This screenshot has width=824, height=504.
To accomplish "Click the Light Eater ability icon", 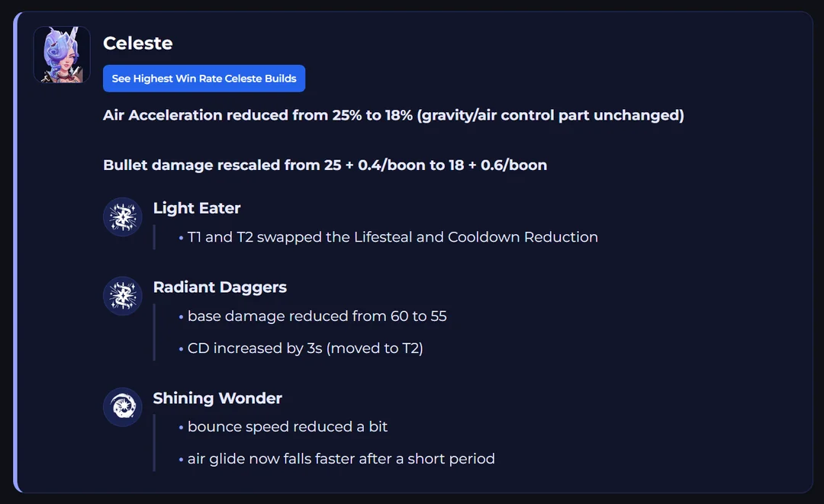I will 123,217.
